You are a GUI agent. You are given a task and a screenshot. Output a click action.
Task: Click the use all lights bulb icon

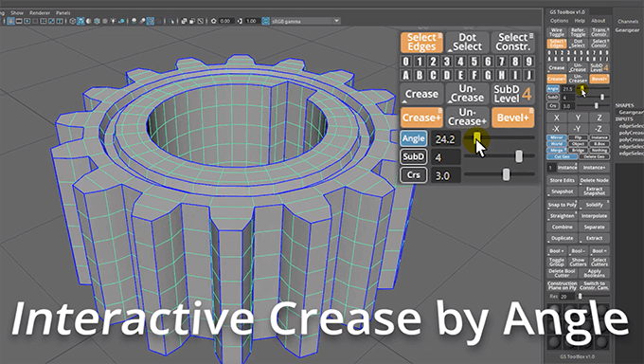click(113, 21)
